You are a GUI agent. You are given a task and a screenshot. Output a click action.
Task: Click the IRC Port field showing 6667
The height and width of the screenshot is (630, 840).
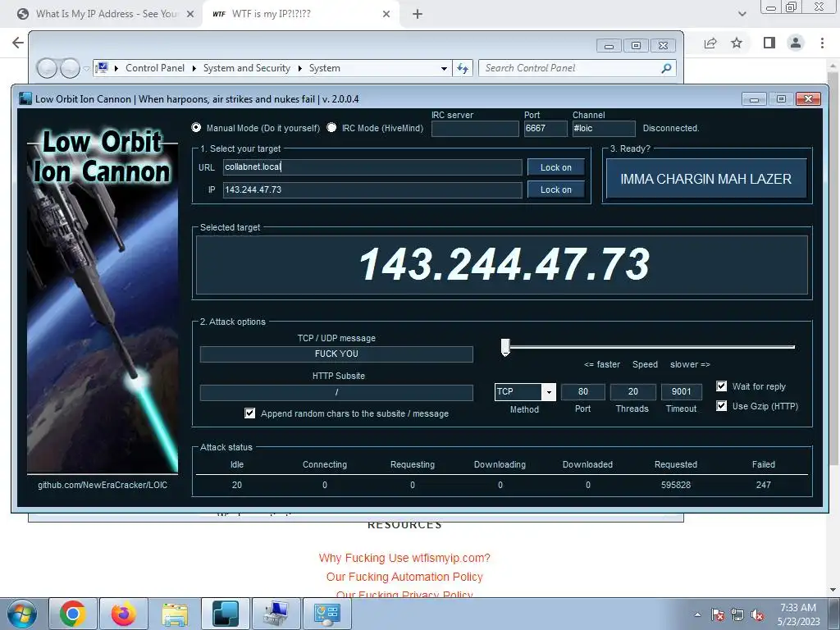click(545, 128)
